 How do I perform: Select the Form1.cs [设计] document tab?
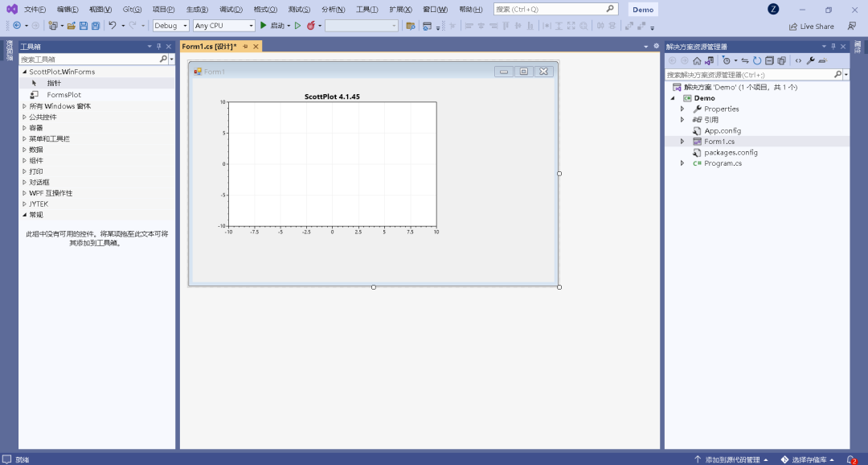(x=208, y=47)
